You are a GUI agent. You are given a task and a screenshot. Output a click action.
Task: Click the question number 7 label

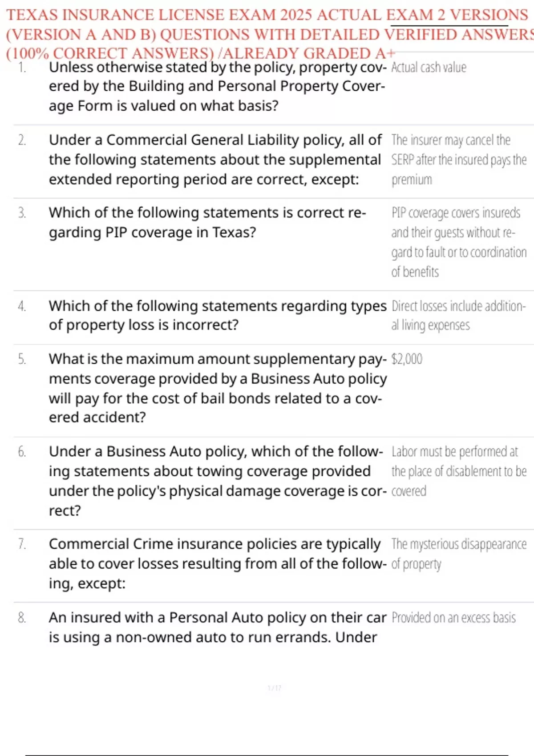point(22,544)
